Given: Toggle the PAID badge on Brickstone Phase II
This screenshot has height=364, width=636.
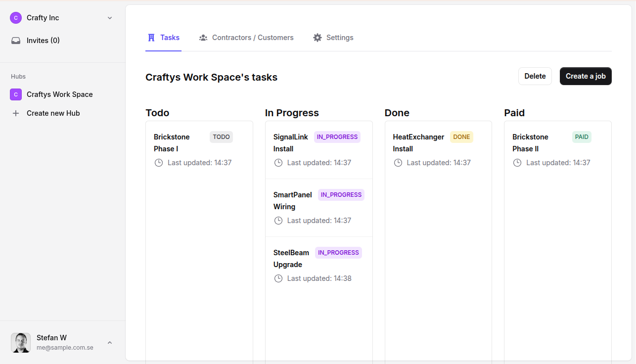Looking at the screenshot, I should (x=581, y=137).
